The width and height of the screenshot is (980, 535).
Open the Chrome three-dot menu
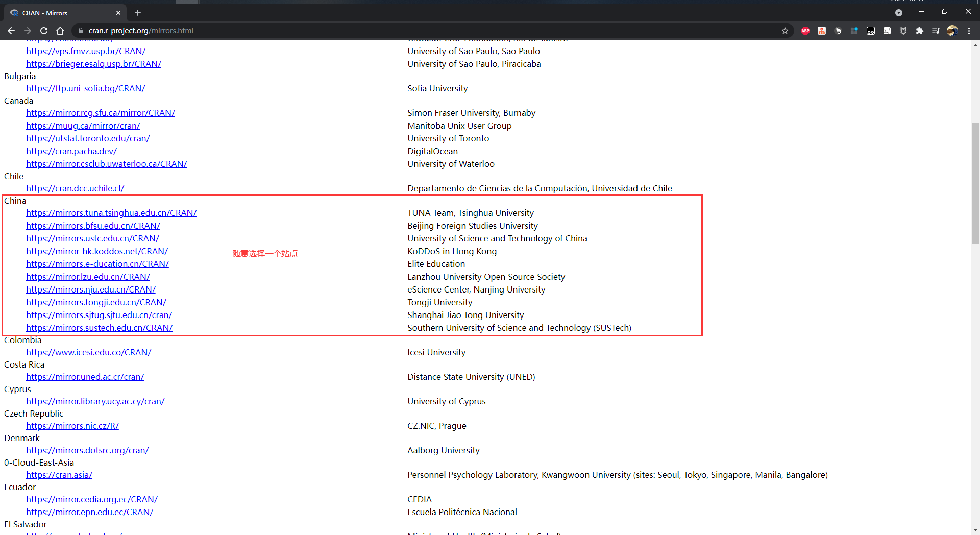pyautogui.click(x=969, y=31)
